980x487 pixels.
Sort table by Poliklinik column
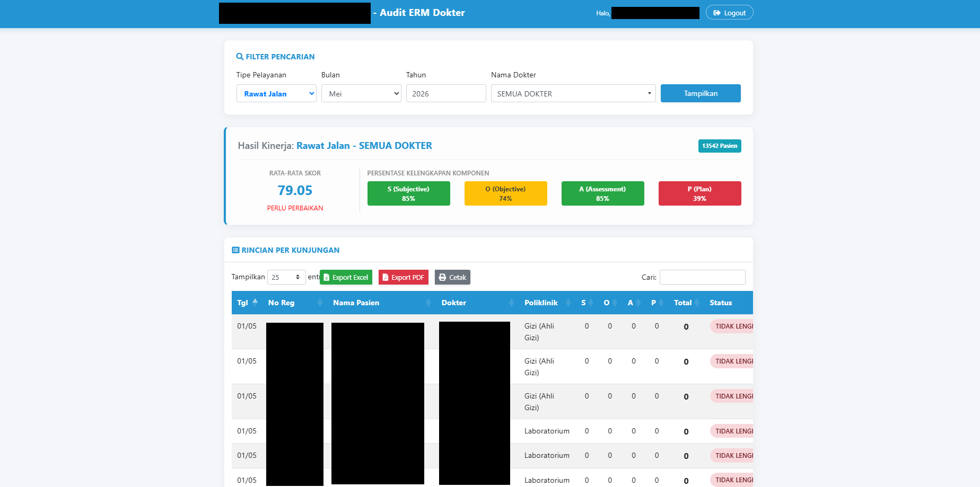[x=547, y=303]
